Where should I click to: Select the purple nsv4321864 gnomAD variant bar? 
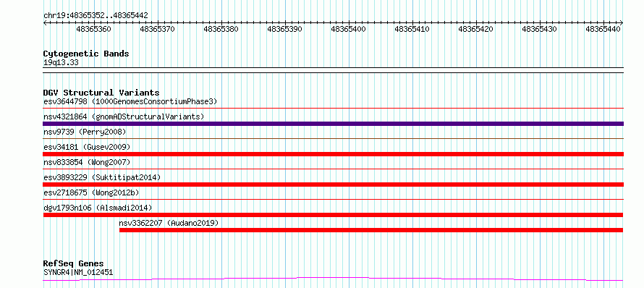click(333, 124)
